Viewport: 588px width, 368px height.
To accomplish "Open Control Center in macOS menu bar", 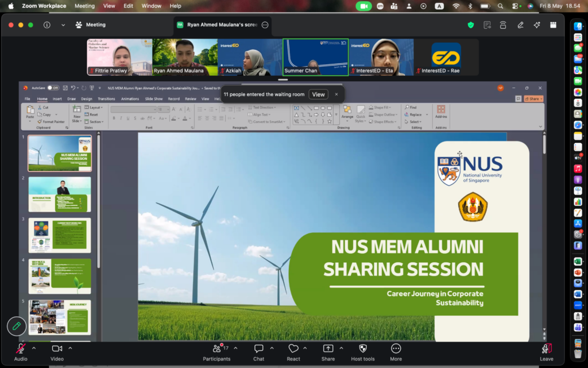I will 516,6.
